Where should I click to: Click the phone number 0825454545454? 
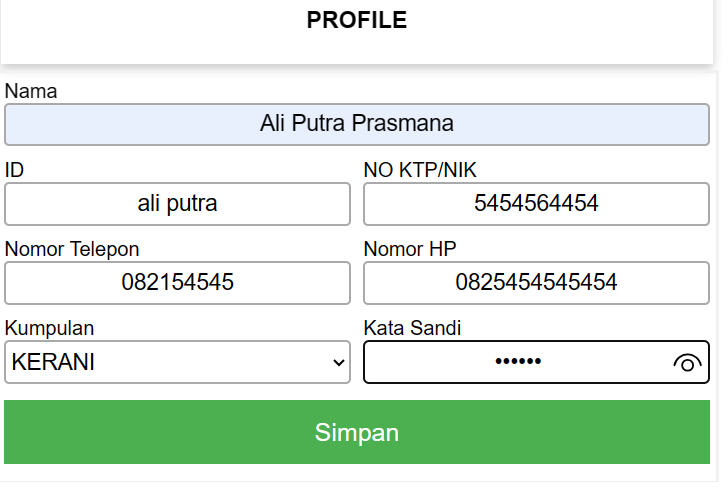(x=536, y=283)
